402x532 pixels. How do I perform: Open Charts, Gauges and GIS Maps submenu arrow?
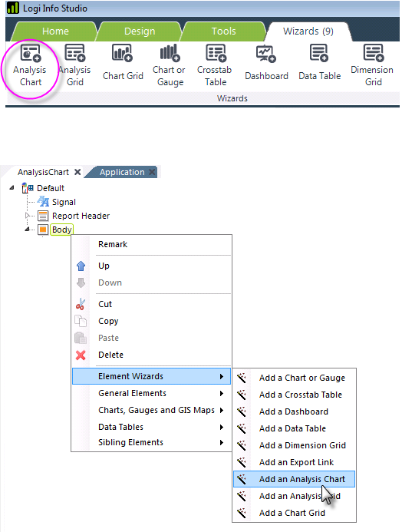click(222, 410)
